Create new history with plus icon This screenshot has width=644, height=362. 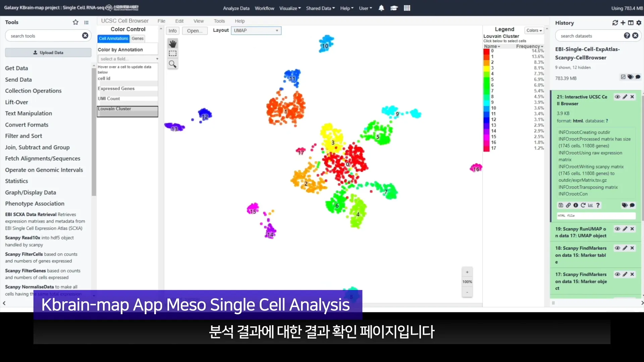pyautogui.click(x=623, y=23)
